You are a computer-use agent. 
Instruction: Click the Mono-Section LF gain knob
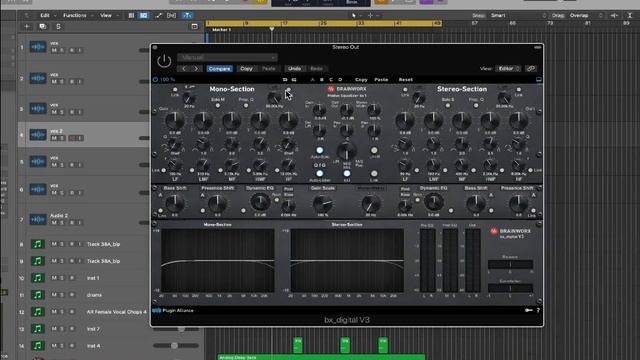[x=175, y=121]
